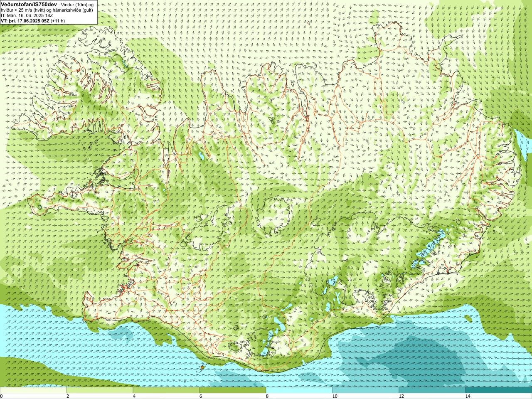Screen dimensions: 532x399
Task: Click the legend scale label "8"
Action: click(267, 396)
